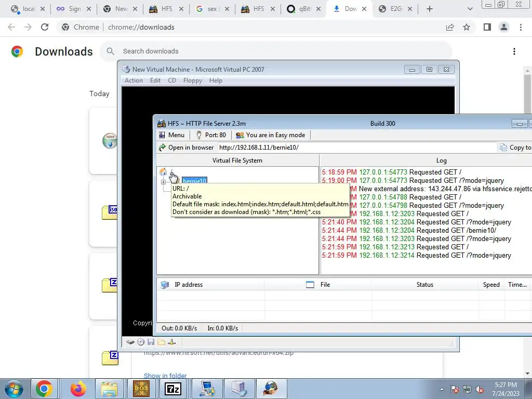Click the floppy disk icon in Virtual PC status bar
532x399 pixels.
[151, 342]
